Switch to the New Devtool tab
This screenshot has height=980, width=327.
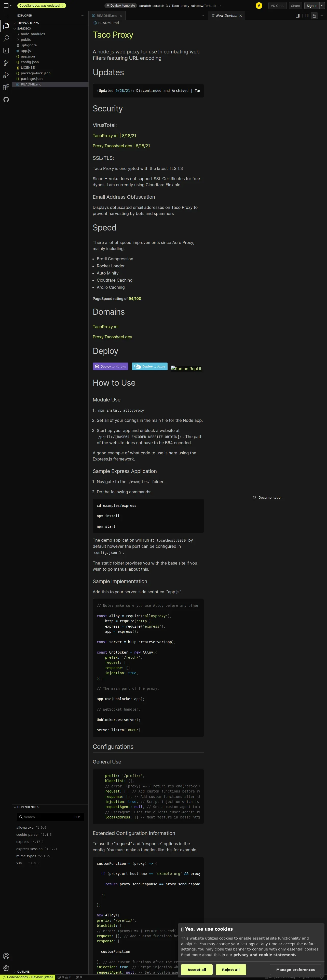(x=227, y=16)
